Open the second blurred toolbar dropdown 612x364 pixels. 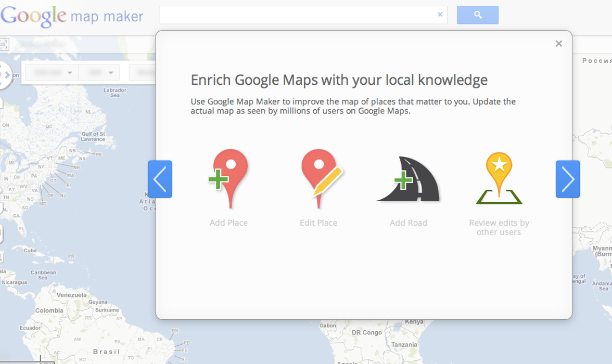point(99,73)
